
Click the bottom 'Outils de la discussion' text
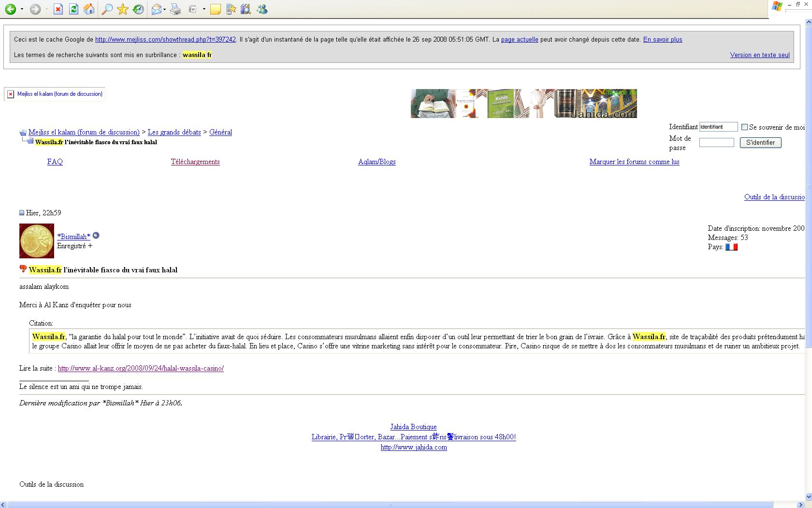coord(51,484)
